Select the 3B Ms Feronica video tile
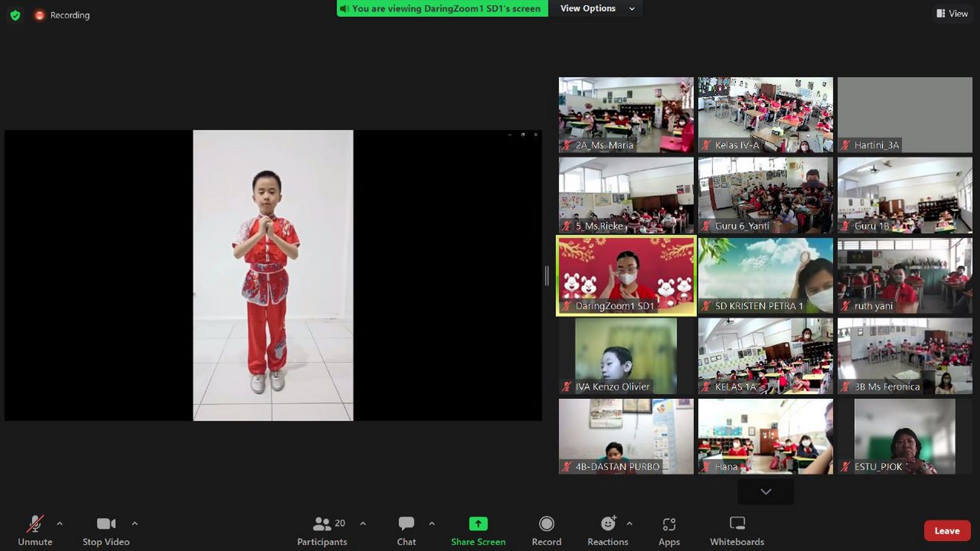 [x=904, y=356]
